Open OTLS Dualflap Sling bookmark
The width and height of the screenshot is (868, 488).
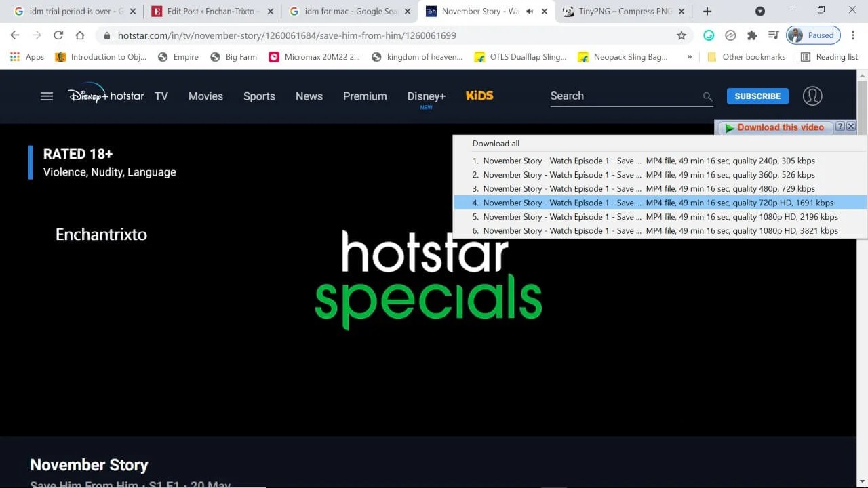tap(521, 57)
